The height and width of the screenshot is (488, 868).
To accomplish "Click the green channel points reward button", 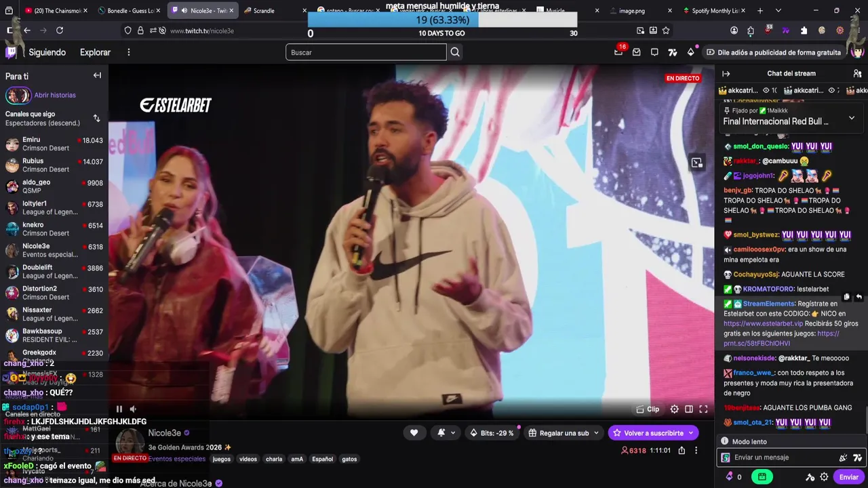I will [762, 477].
